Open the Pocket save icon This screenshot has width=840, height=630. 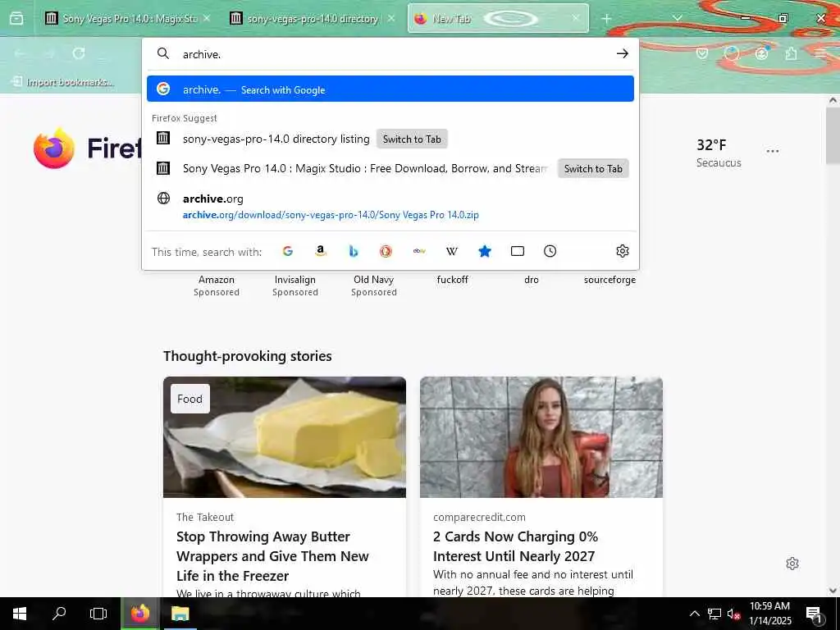(x=702, y=53)
